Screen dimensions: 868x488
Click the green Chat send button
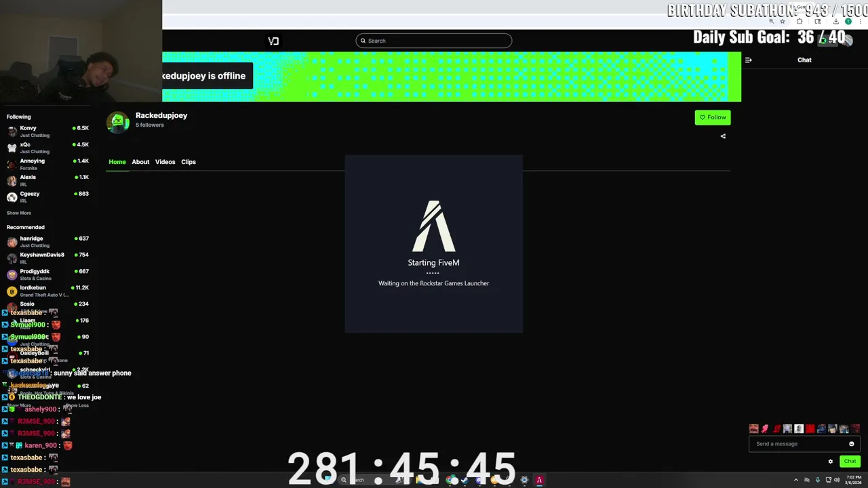(850, 462)
